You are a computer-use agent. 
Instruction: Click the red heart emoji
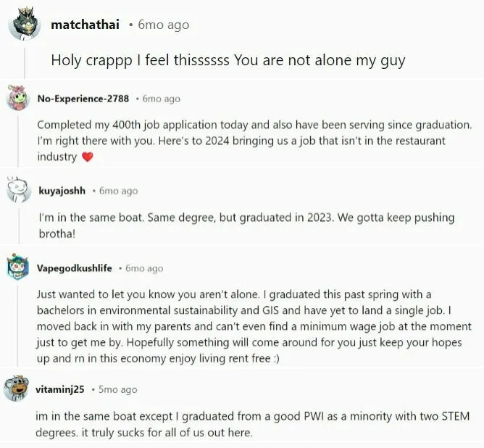pyautogui.click(x=88, y=157)
